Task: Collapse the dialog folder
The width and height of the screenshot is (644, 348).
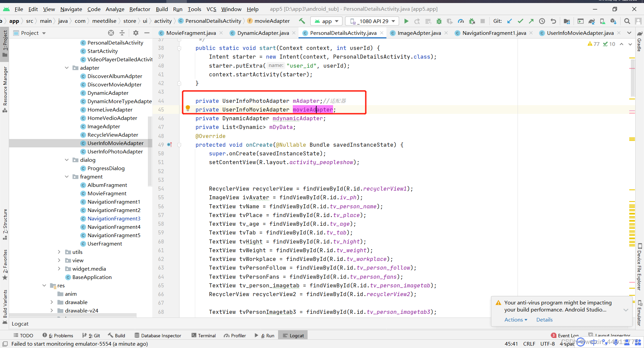Action: click(x=67, y=160)
